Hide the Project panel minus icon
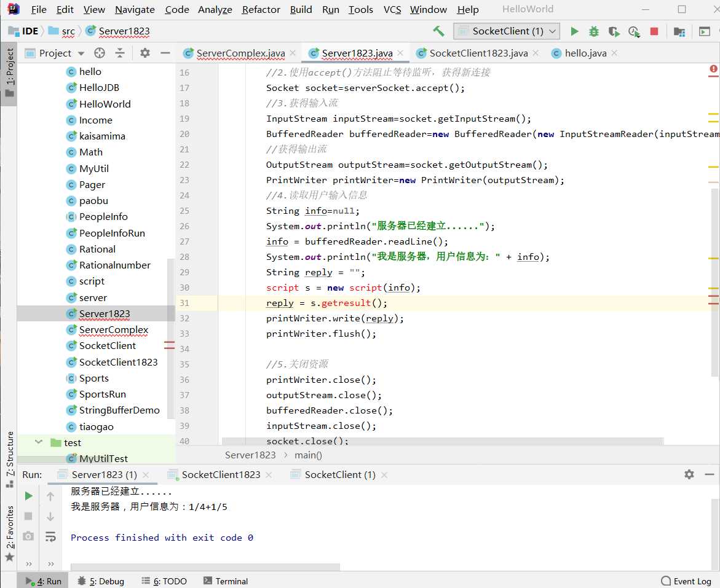This screenshot has width=720, height=588. tap(165, 53)
